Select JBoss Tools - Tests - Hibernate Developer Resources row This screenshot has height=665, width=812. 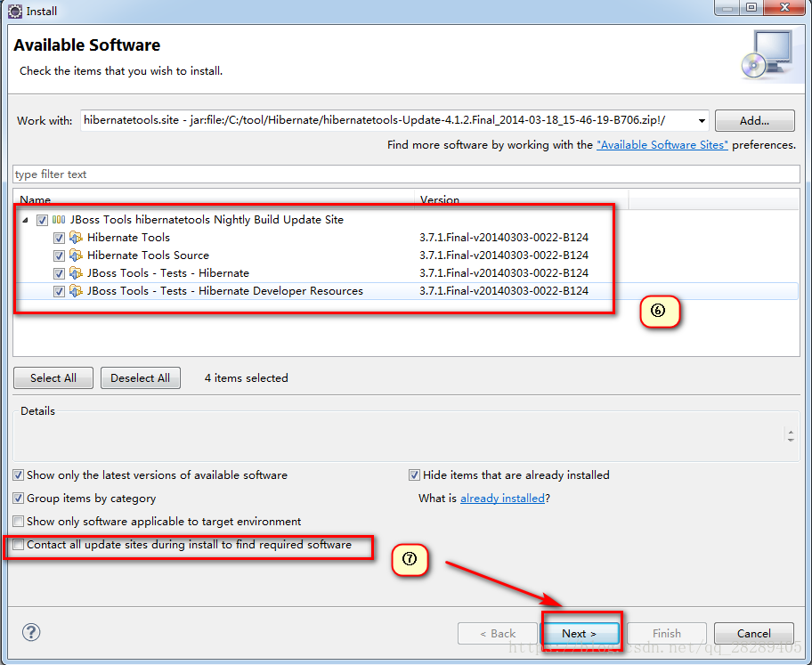[x=224, y=291]
